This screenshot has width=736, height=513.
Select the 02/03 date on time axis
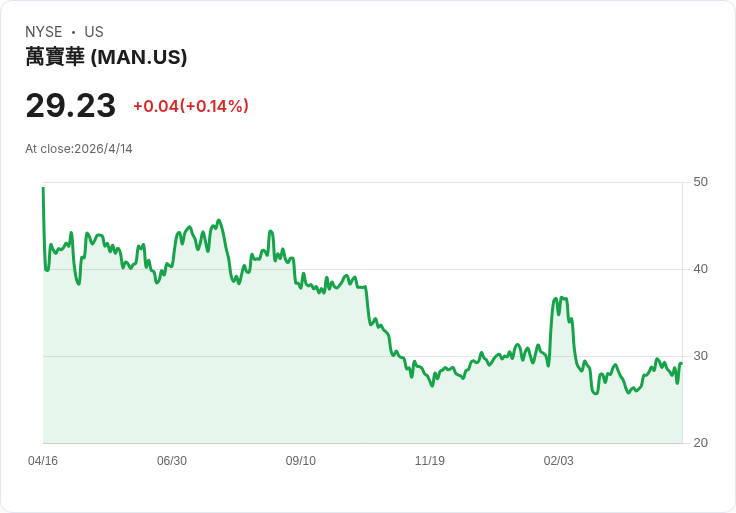[559, 461]
